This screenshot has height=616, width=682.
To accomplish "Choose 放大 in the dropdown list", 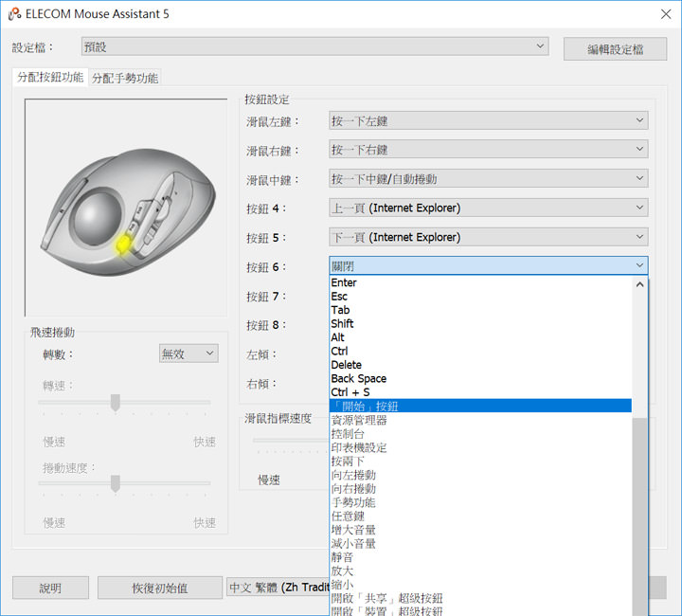I will click(x=480, y=571).
